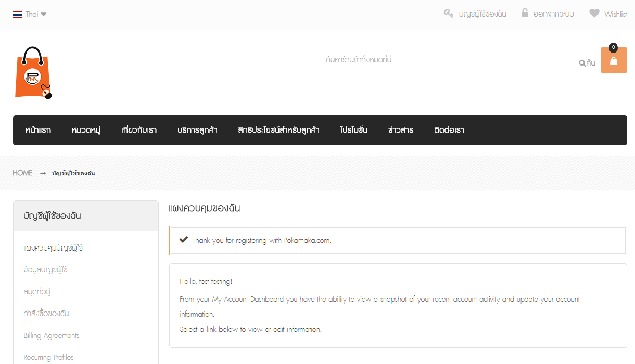Click the Pokamaka shopping bag logo
635x364 pixels.
[x=33, y=72]
